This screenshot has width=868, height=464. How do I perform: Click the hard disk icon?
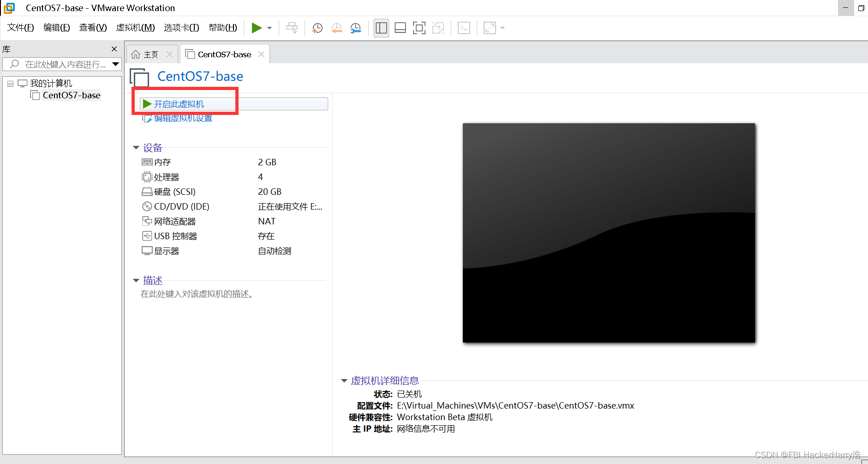147,192
